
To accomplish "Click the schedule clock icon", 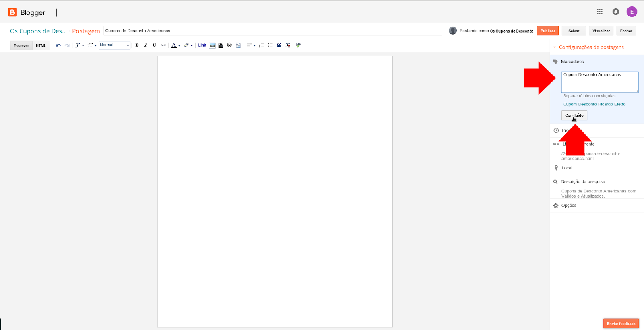I will [x=556, y=130].
